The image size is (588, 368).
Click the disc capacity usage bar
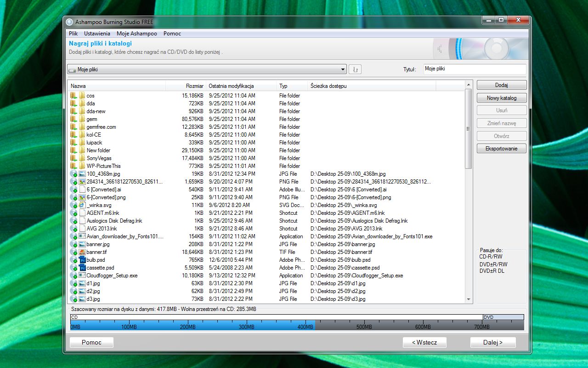(297, 322)
